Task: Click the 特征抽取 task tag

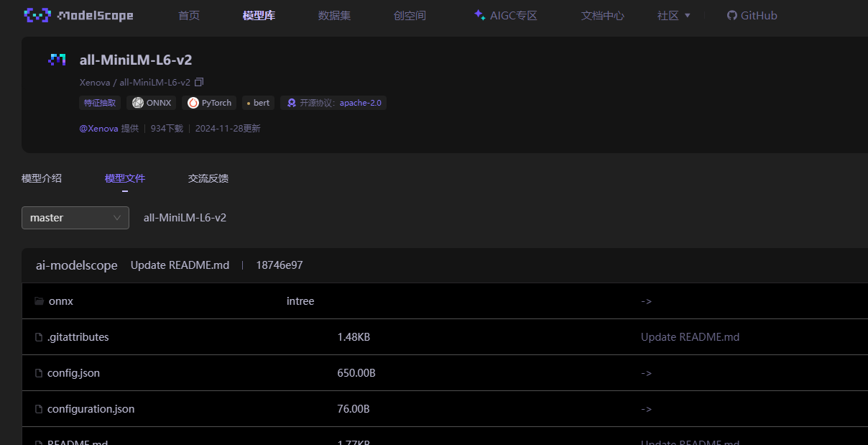Action: coord(100,103)
